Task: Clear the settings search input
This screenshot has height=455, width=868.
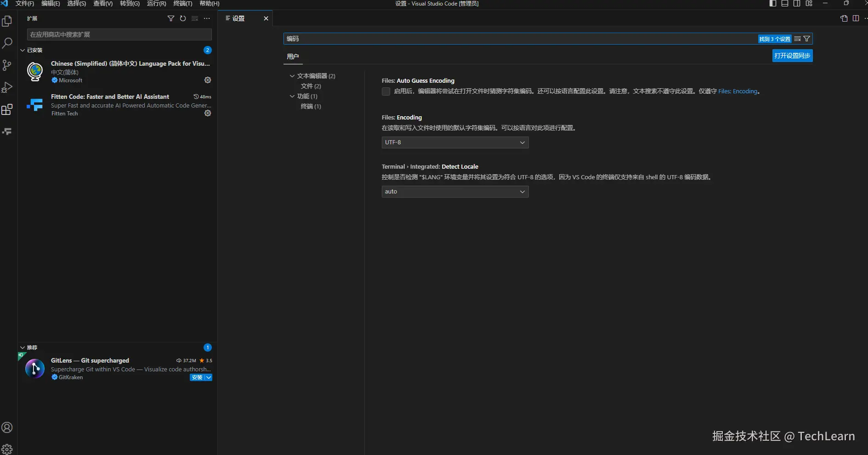Action: click(x=798, y=39)
